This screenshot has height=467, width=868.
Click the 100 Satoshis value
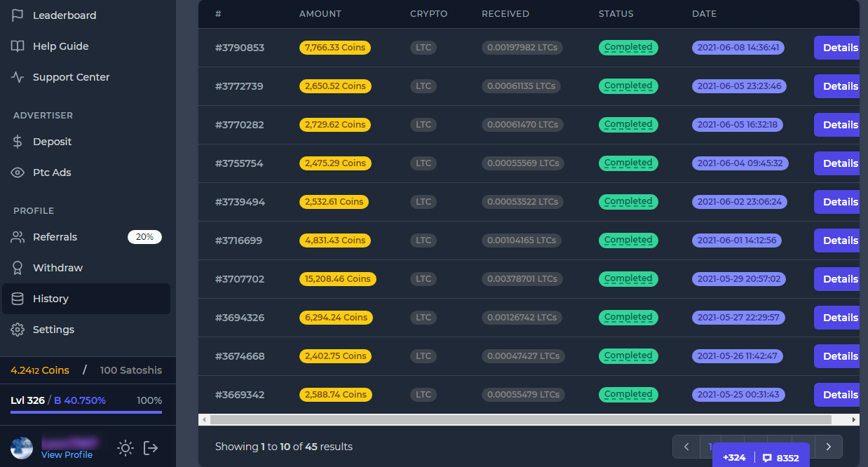[x=131, y=370]
